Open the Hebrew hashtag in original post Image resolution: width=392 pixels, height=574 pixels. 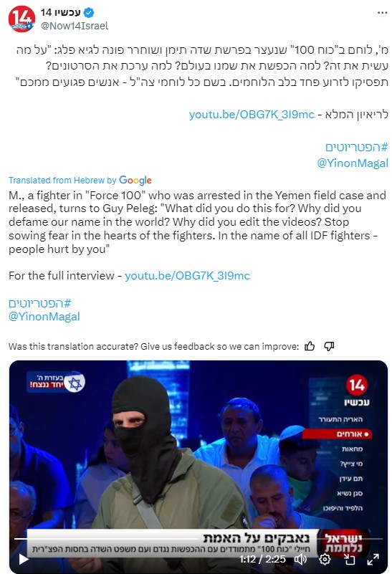pyautogui.click(x=356, y=147)
